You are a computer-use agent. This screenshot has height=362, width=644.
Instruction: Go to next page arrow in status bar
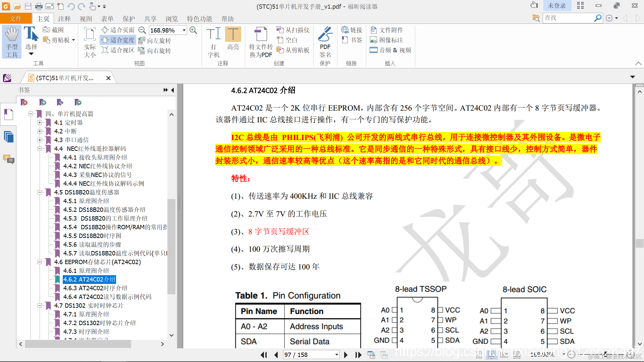pos(346,355)
